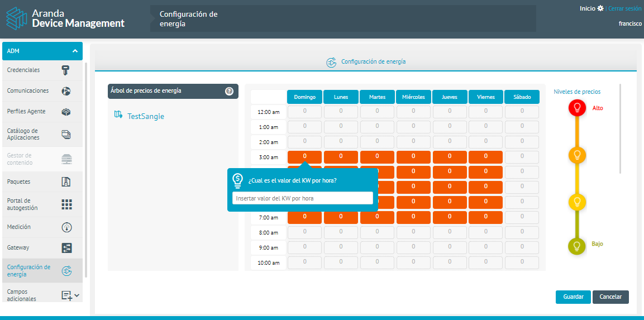The height and width of the screenshot is (320, 644).
Task: Click the price levels panel scrollbar
Action: coord(620,128)
